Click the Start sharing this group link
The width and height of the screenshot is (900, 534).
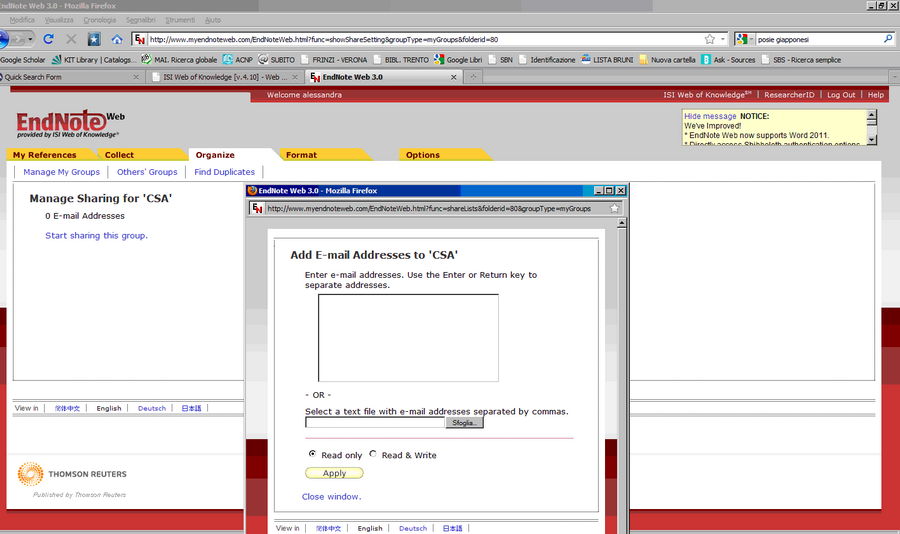pyautogui.click(x=96, y=235)
